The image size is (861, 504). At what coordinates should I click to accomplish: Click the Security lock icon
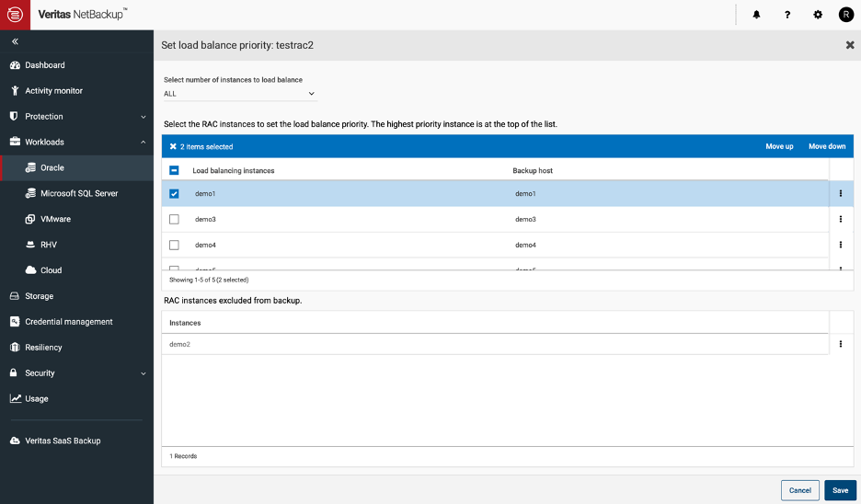tap(14, 372)
